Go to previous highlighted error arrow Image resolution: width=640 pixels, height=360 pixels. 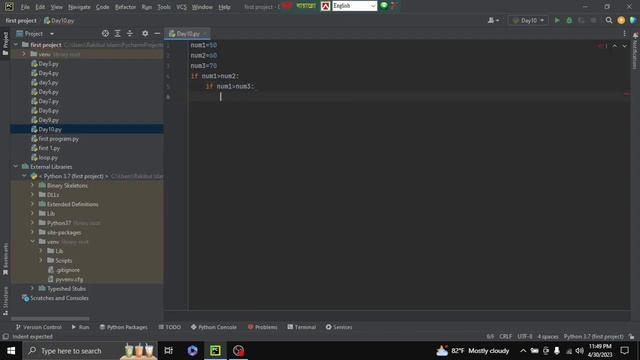click(615, 46)
